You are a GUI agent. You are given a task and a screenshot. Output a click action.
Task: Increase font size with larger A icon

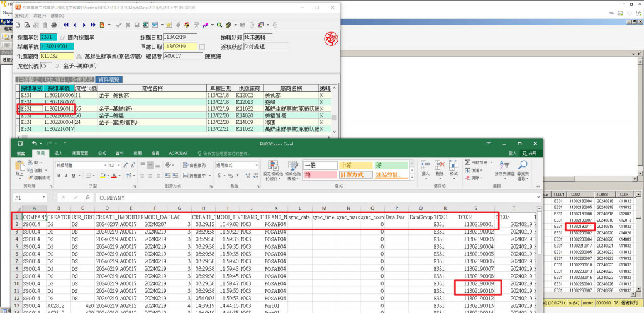pyautogui.click(x=125, y=166)
